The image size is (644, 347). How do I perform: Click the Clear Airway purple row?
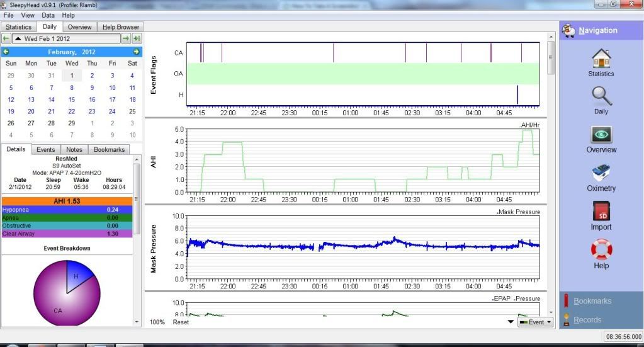[67, 234]
